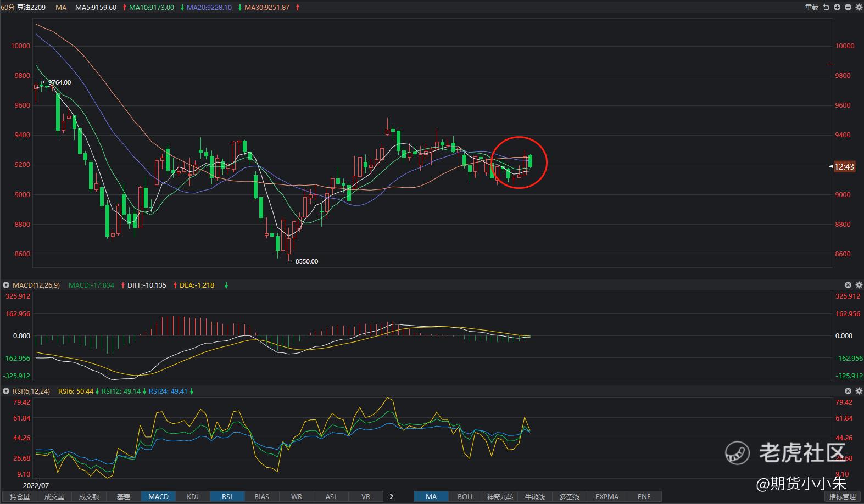The width and height of the screenshot is (864, 504).
Task: Open MACD panel settings gear
Action: tap(859, 285)
